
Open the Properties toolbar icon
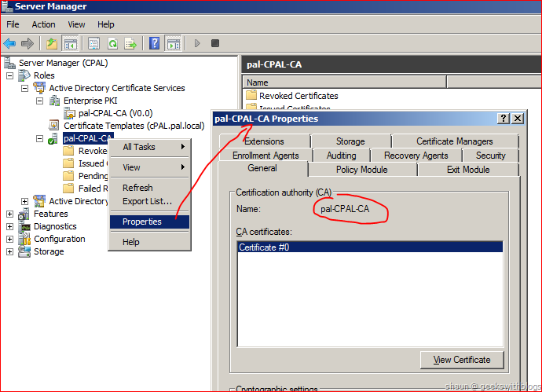point(93,43)
